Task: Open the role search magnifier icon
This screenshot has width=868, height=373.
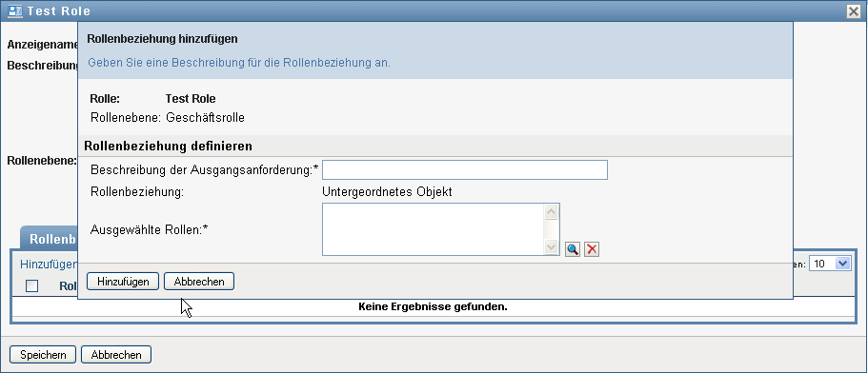Action: click(573, 249)
